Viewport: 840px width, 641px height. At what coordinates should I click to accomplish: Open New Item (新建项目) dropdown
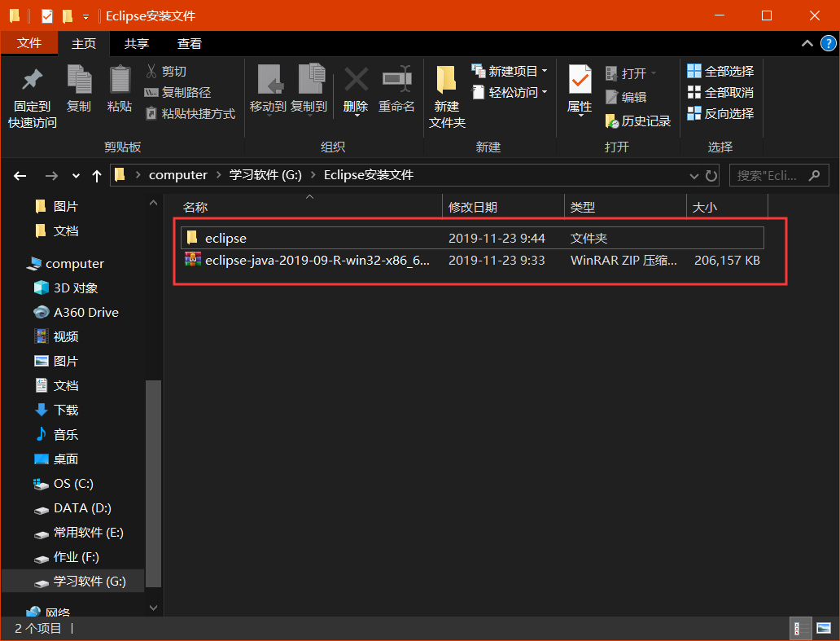(x=509, y=72)
